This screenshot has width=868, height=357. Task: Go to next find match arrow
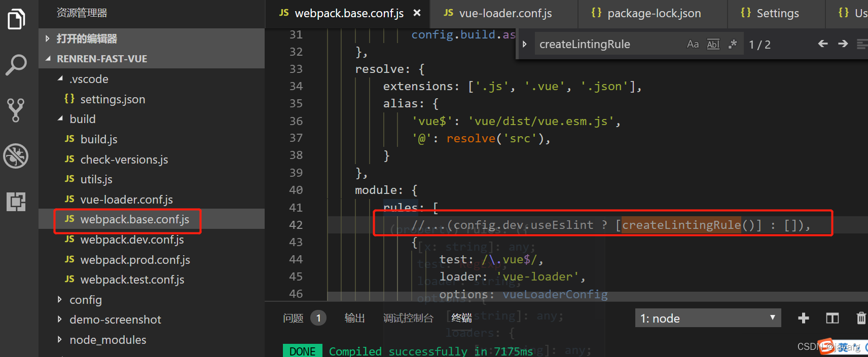[x=843, y=44]
